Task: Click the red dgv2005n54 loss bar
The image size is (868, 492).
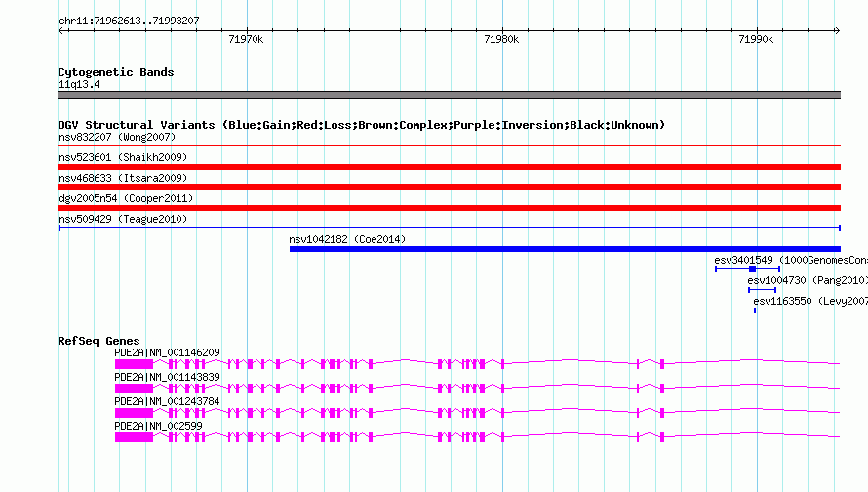Action: coord(449,208)
